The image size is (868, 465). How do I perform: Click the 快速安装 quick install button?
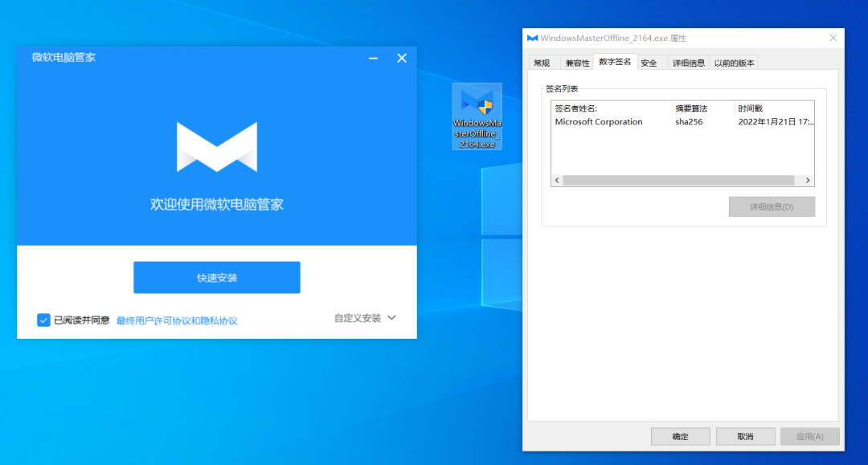point(216,278)
